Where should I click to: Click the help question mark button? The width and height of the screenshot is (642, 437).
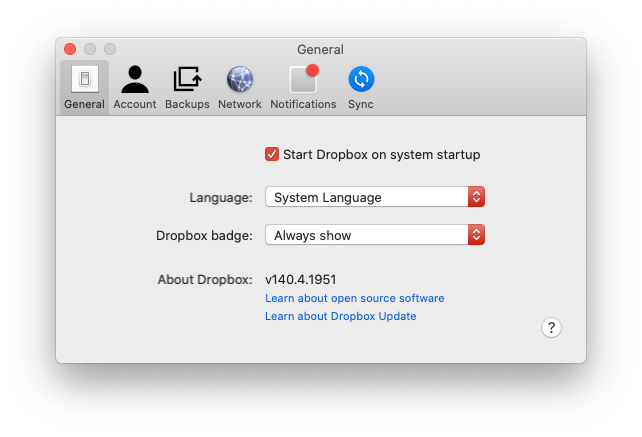(x=551, y=328)
